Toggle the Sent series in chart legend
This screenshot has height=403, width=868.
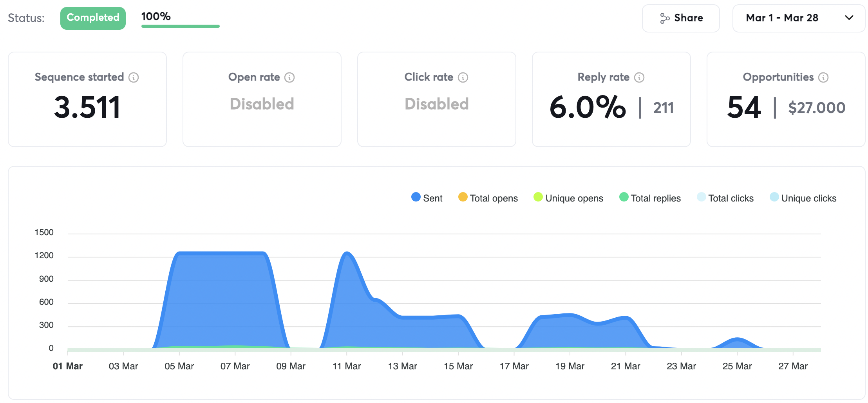(x=427, y=198)
